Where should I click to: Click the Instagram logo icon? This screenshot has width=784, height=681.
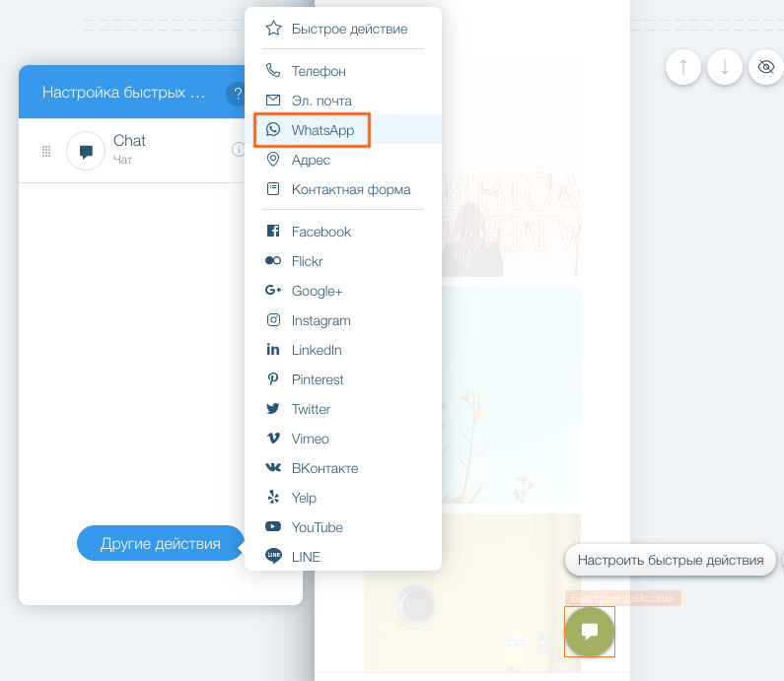[273, 320]
